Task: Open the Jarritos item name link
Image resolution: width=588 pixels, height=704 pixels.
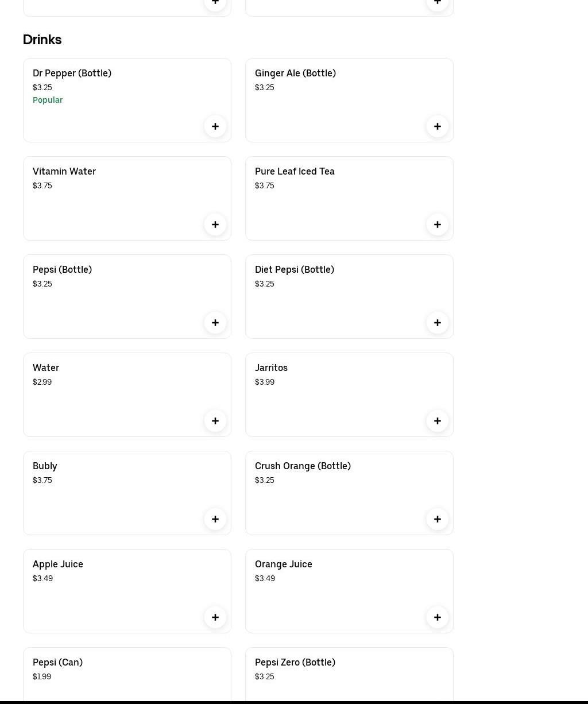Action: [x=271, y=368]
